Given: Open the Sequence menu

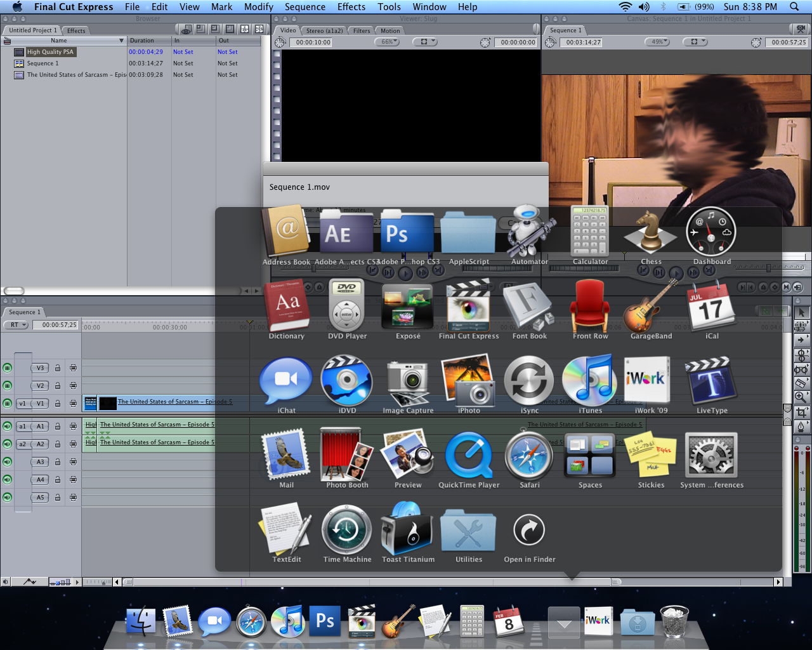Looking at the screenshot, I should pos(305,7).
